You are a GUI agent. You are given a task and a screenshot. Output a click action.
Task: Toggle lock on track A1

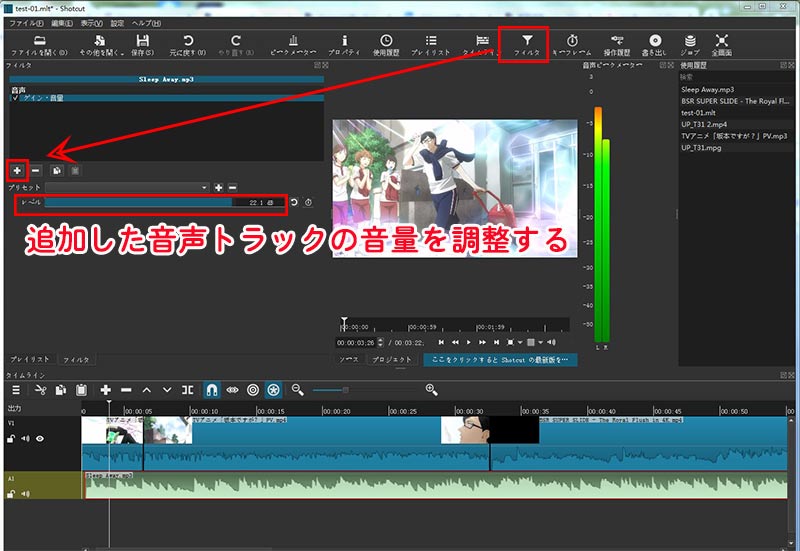click(x=11, y=493)
